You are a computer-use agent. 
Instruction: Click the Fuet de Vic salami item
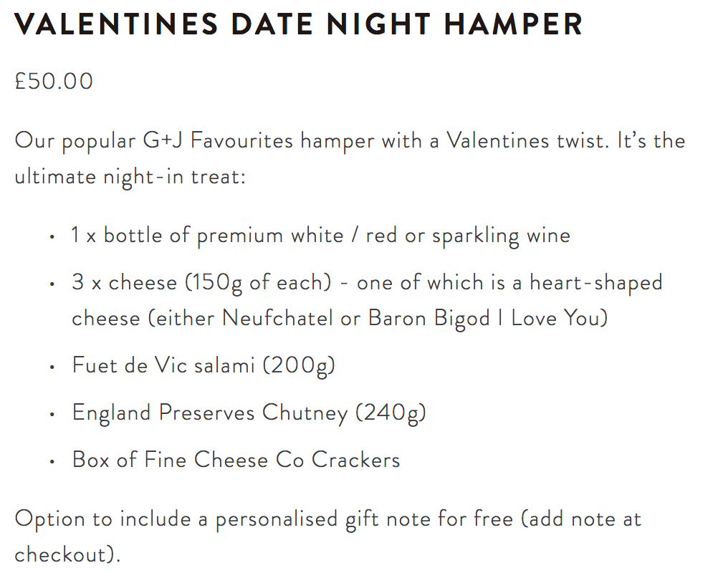tap(203, 365)
